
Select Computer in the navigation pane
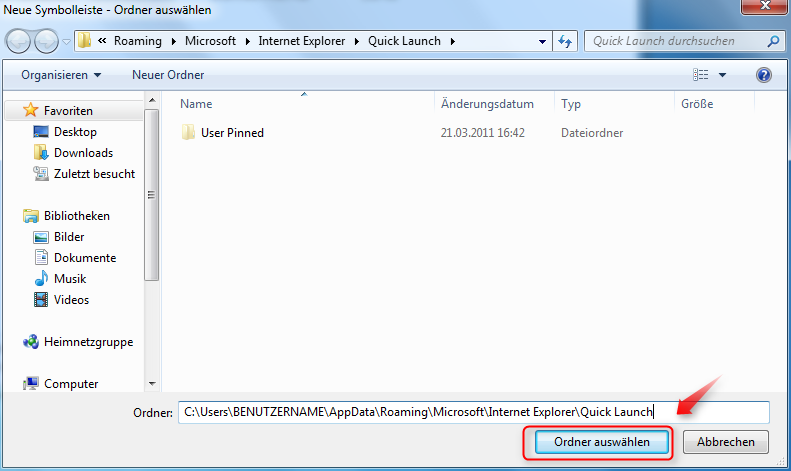pyautogui.click(x=71, y=384)
